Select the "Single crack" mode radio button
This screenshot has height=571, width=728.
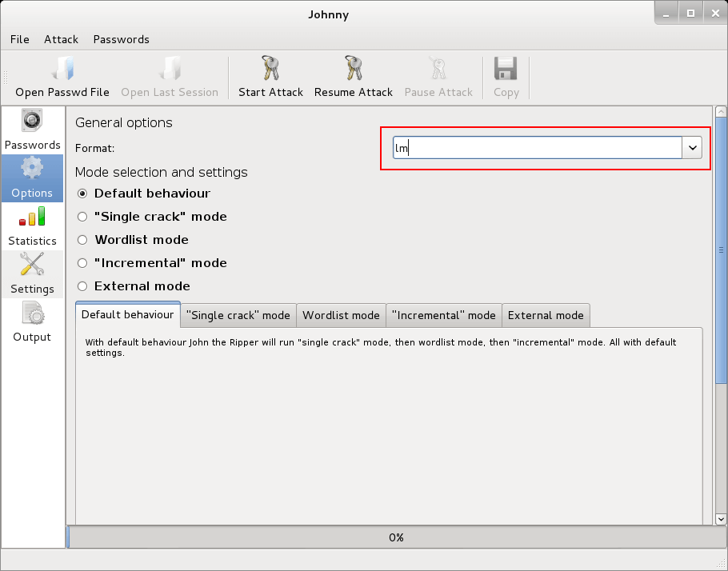[82, 217]
